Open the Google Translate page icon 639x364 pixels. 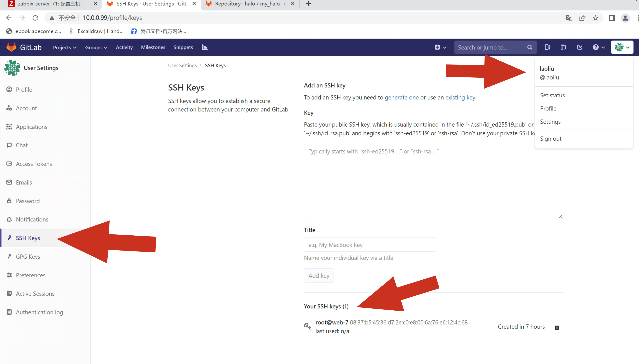[569, 18]
